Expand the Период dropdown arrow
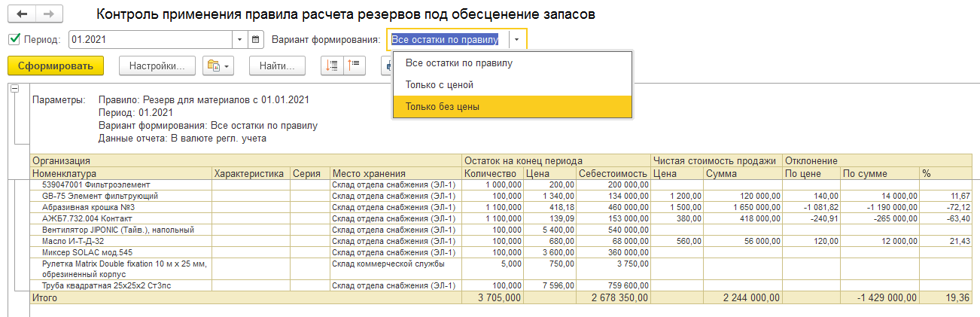The image size is (980, 317). 239,39
